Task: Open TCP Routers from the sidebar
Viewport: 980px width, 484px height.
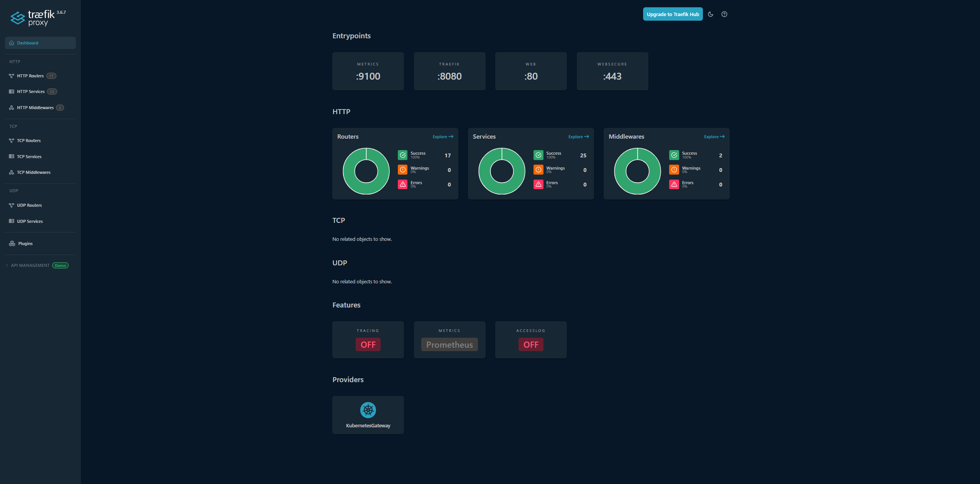Action: pyautogui.click(x=28, y=140)
